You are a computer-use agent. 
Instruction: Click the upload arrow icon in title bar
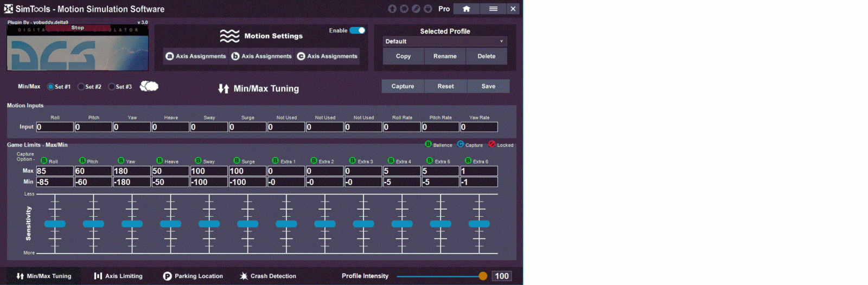click(392, 9)
